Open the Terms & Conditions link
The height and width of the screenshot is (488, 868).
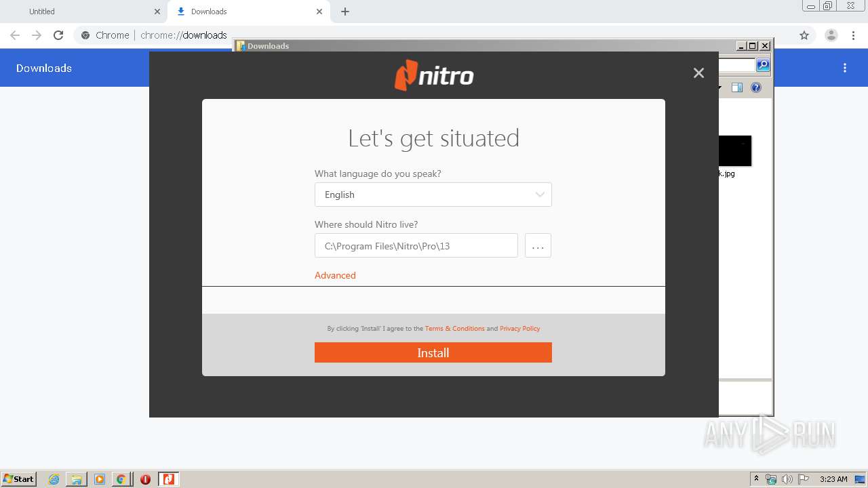point(454,329)
